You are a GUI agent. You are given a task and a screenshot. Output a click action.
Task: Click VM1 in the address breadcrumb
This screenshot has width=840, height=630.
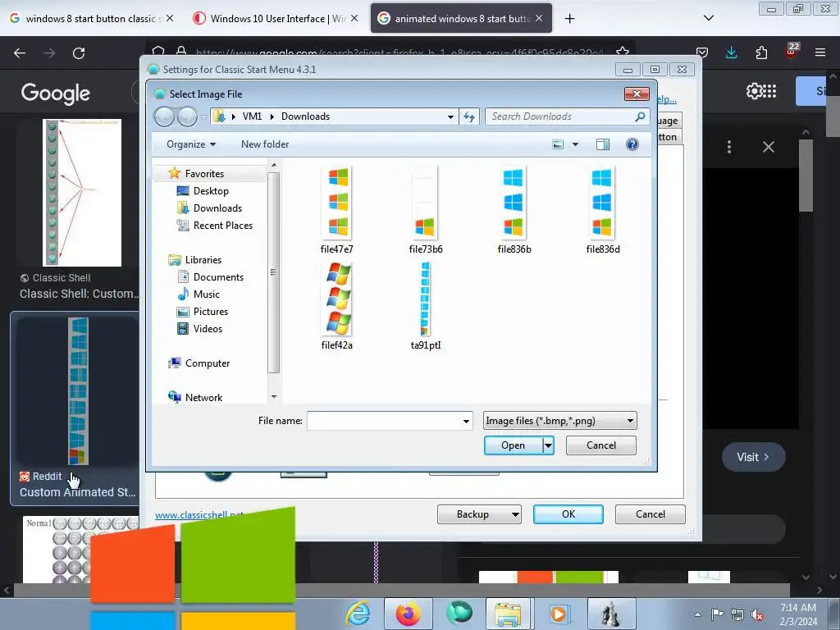click(252, 116)
